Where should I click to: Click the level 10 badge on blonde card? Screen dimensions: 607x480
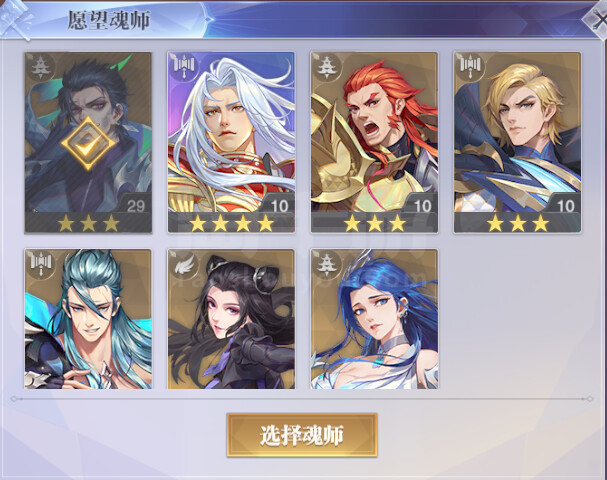pos(565,206)
